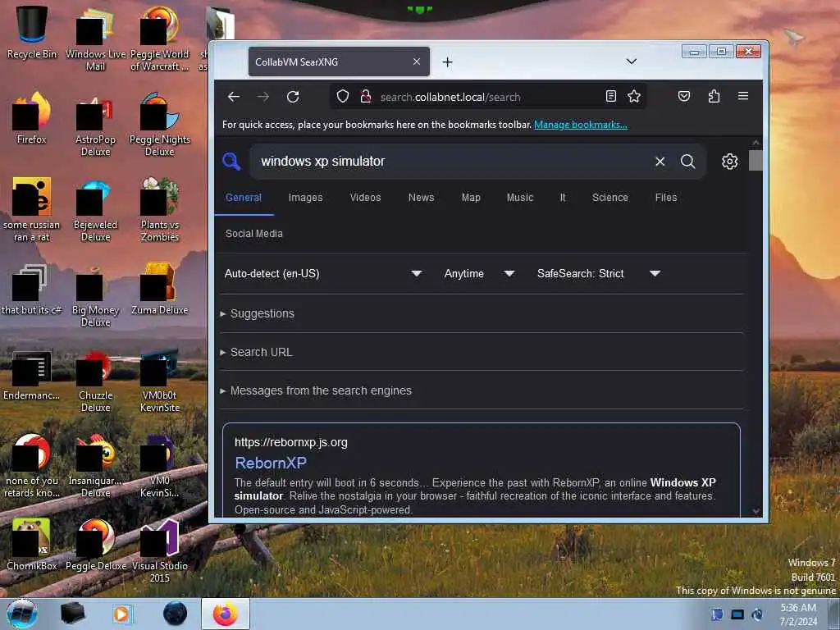Viewport: 840px width, 630px height.
Task: Open a new tab with plus button
Action: 447,62
